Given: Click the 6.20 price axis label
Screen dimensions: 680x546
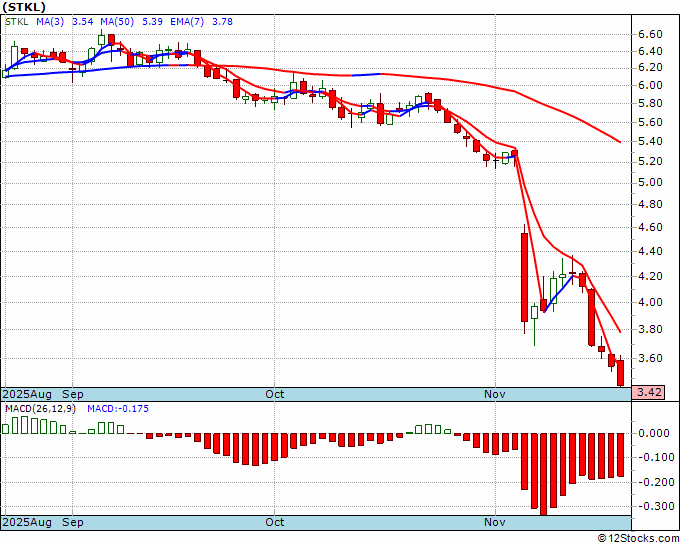Looking at the screenshot, I should coord(650,68).
